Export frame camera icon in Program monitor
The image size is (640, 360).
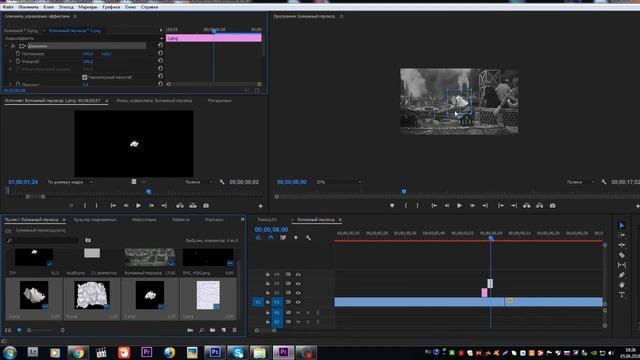(x=552, y=206)
